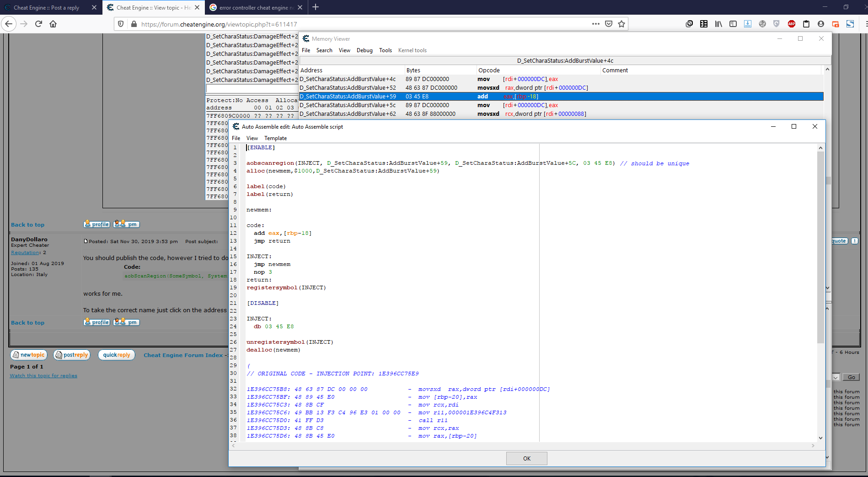Open the page actions three-dot menu
The image size is (868, 477).
[595, 24]
